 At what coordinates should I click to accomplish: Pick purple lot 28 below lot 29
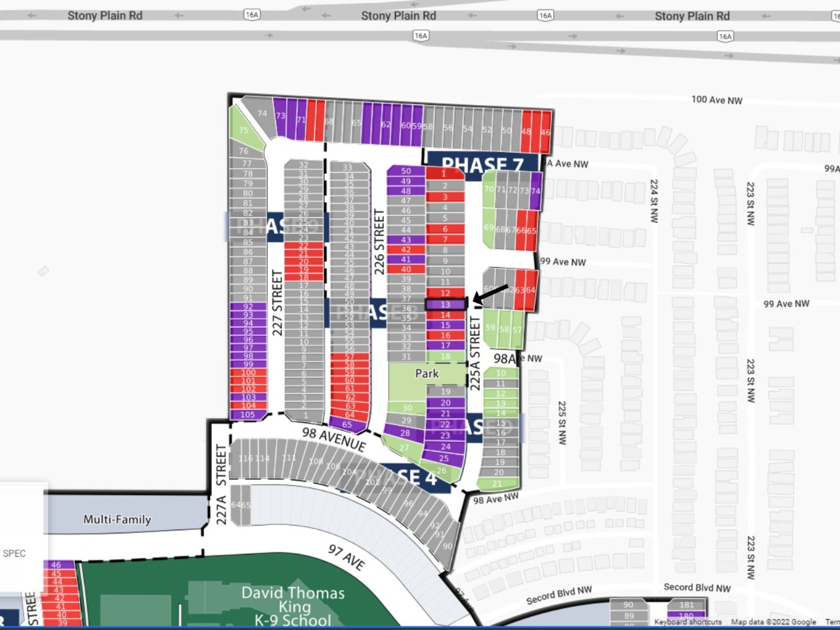coord(405,433)
